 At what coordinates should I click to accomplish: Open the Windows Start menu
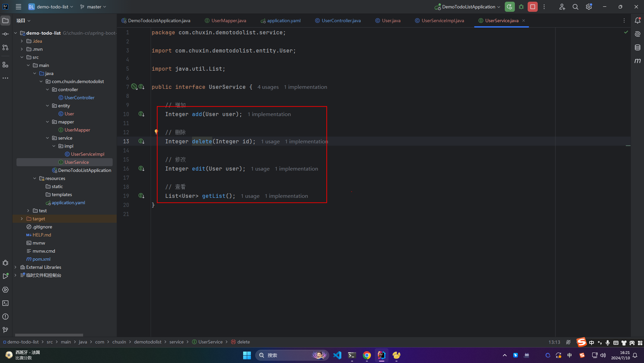pos(247,355)
